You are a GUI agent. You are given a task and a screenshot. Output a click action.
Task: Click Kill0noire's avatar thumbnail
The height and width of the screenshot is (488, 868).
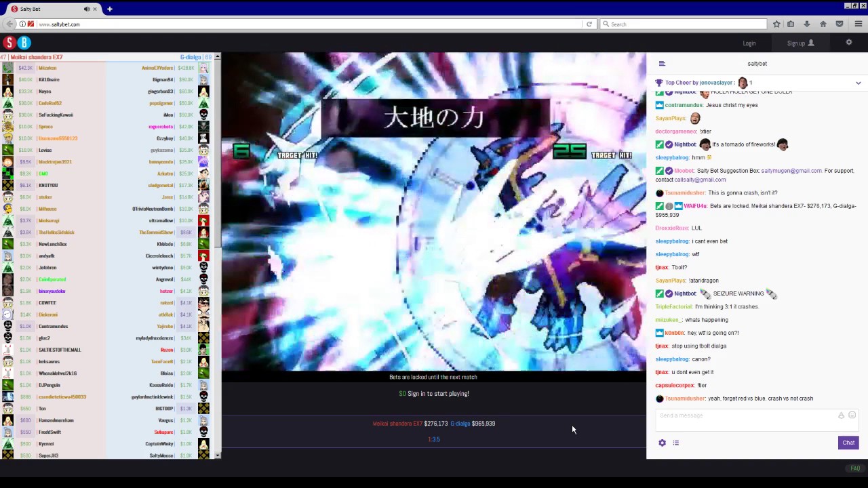coord(7,80)
